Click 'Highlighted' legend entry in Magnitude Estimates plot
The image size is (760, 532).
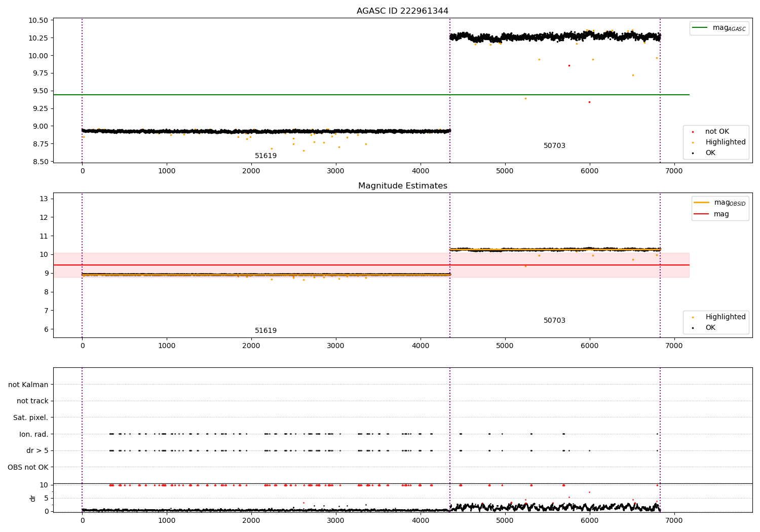tap(725, 317)
